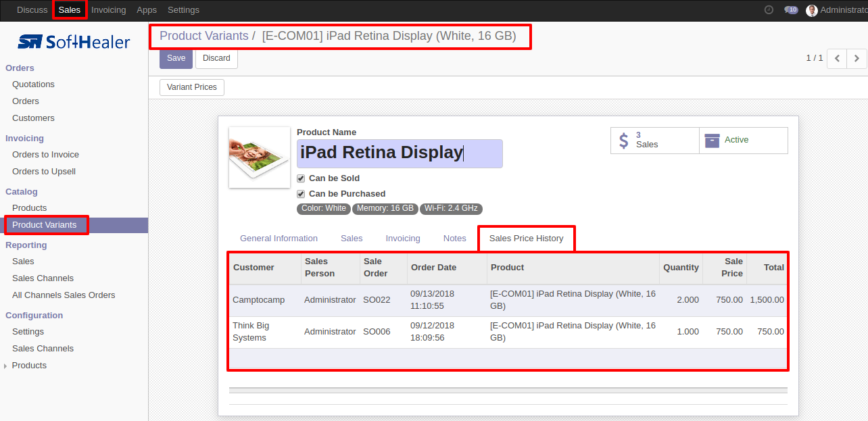Open Orders under the Orders section
868x421 pixels.
point(26,101)
